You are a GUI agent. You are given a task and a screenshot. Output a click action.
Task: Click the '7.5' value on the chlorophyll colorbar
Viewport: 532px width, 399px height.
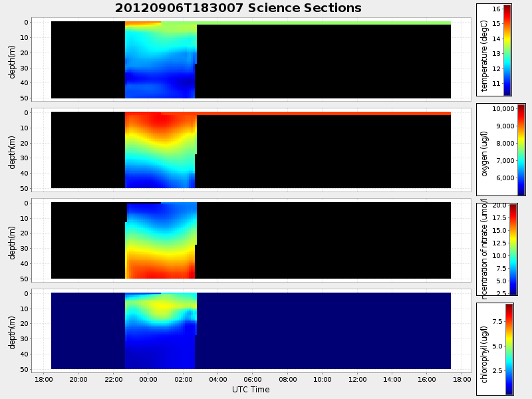[497, 322]
